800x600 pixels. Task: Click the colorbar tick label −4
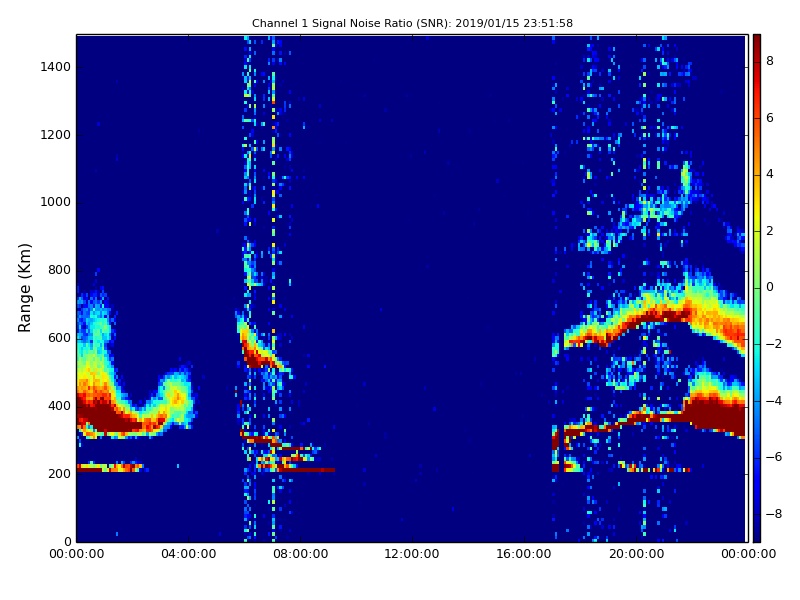pos(774,401)
